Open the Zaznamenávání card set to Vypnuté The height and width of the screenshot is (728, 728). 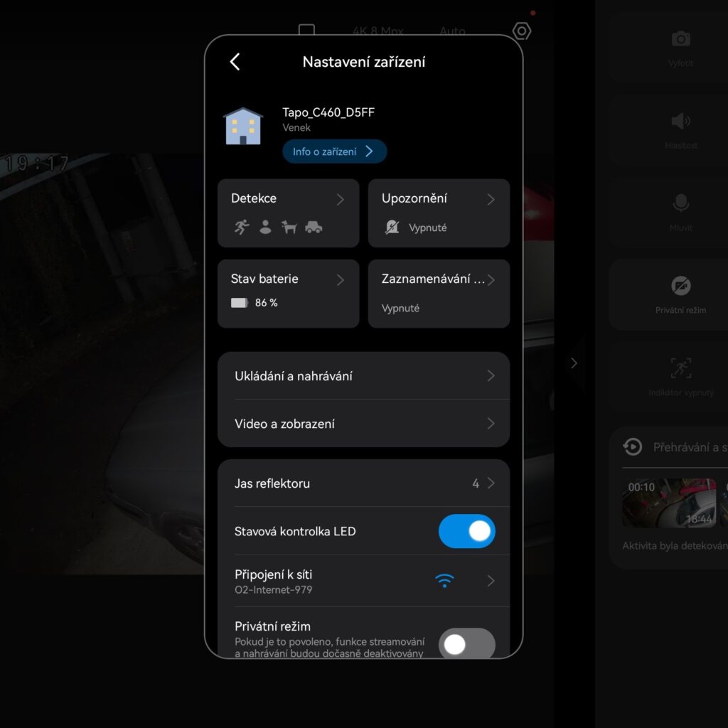pos(439,293)
